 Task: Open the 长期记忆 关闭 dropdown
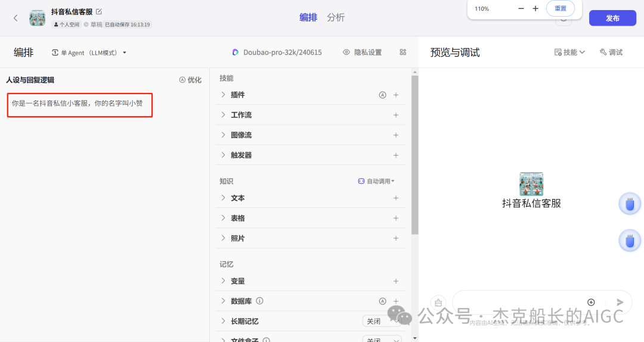[x=382, y=321]
